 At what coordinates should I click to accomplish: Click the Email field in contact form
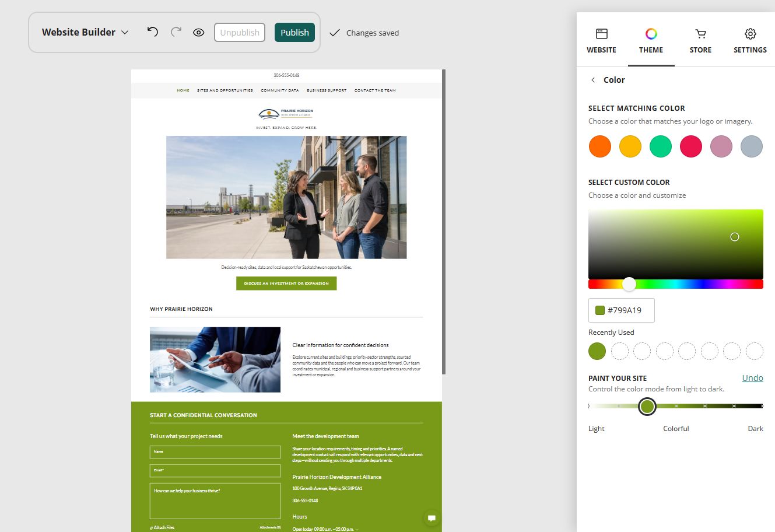point(215,471)
